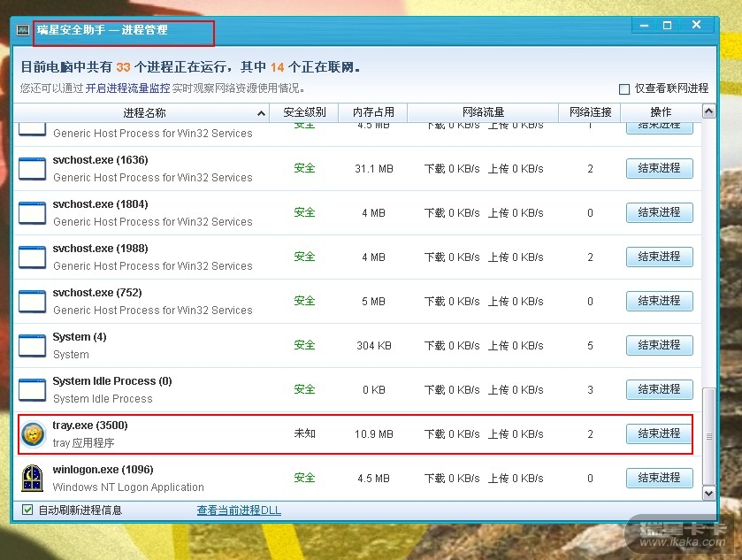Click the System (4) process icon
The image size is (742, 560).
pyautogui.click(x=32, y=346)
